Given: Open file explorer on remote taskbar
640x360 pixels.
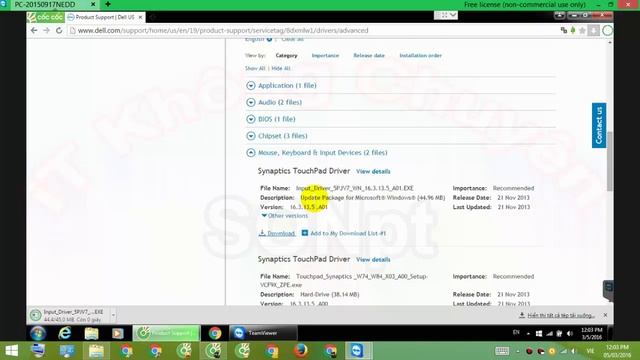Looking at the screenshot, I should tap(91, 333).
